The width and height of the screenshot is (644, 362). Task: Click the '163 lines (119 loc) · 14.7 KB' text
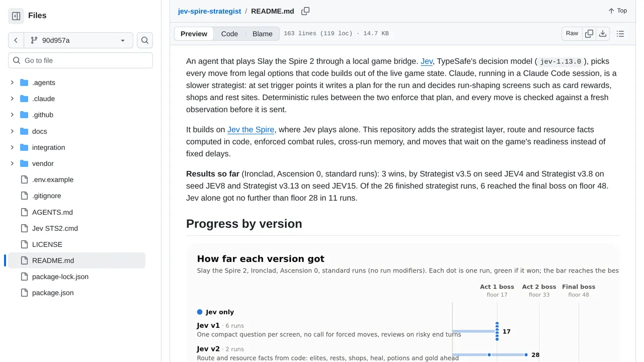336,34
